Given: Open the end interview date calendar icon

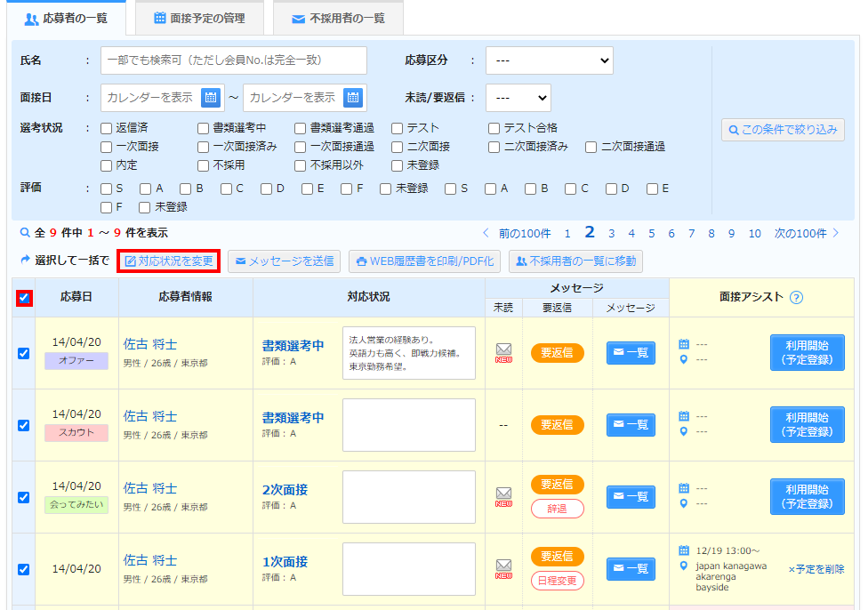Looking at the screenshot, I should click(x=352, y=98).
